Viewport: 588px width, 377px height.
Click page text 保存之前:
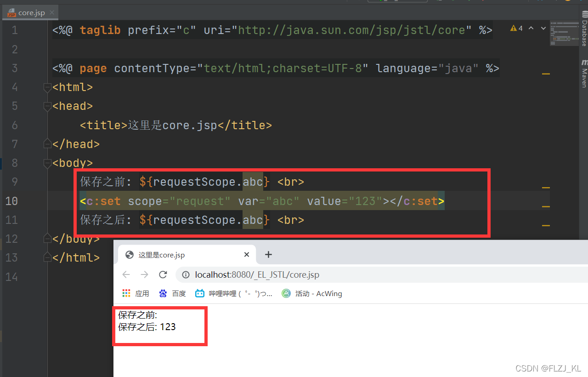pos(138,315)
